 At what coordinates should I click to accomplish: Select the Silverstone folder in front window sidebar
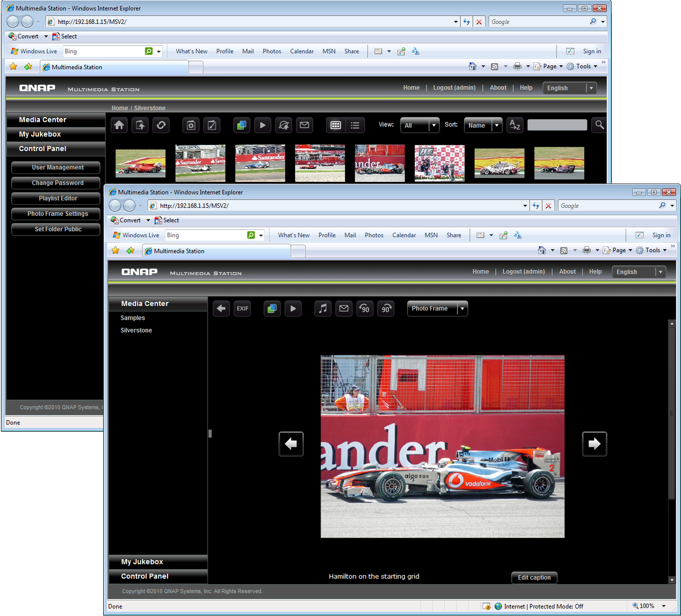coord(136,330)
